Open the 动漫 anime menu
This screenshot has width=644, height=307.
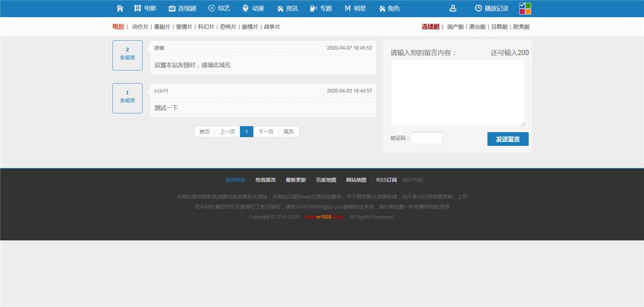pyautogui.click(x=253, y=8)
